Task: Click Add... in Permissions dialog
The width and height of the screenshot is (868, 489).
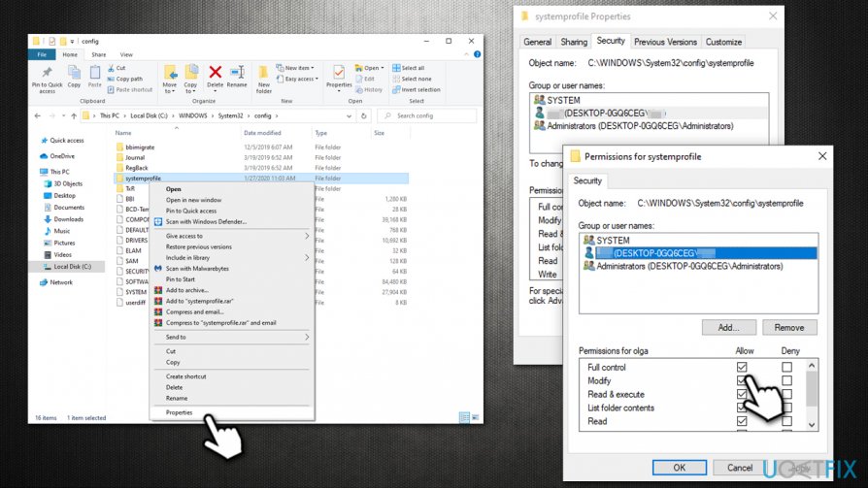Action: pos(728,328)
